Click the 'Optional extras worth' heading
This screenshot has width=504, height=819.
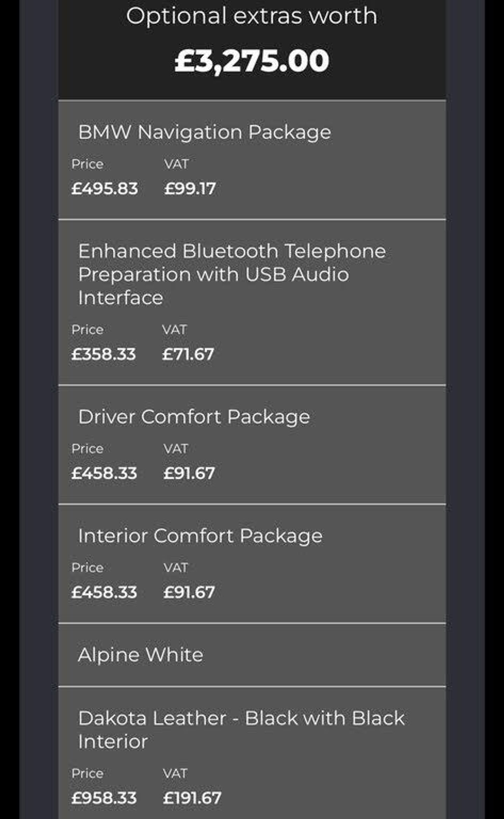252,16
